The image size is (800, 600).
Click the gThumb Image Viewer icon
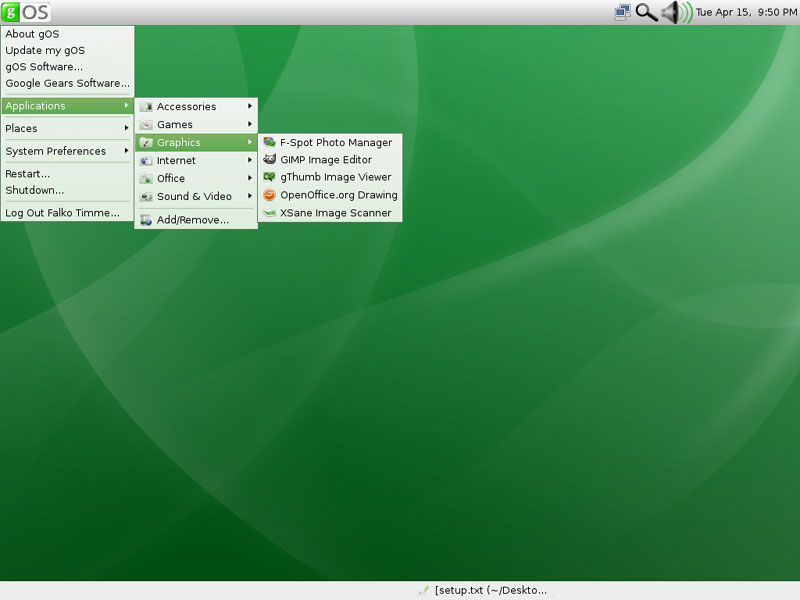(269, 177)
